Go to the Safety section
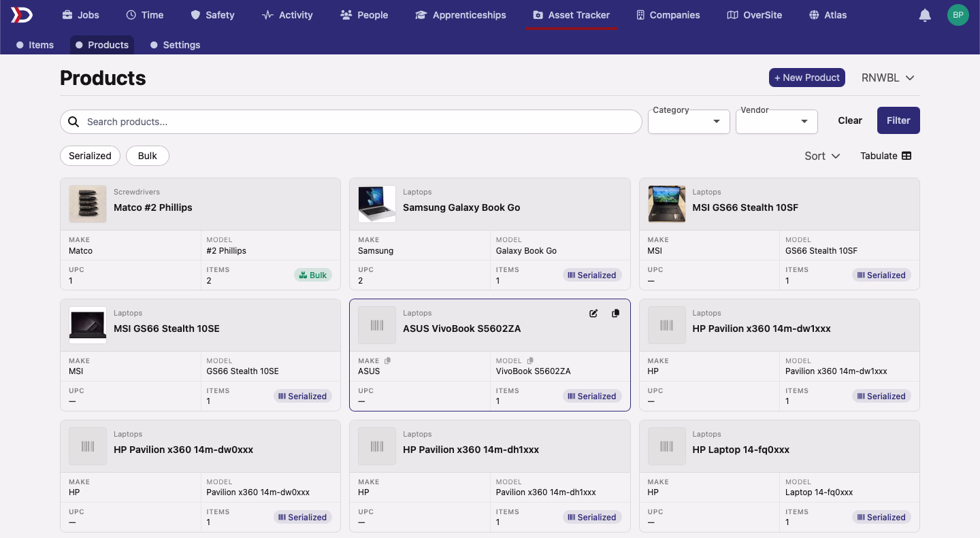The image size is (980, 538). click(212, 15)
